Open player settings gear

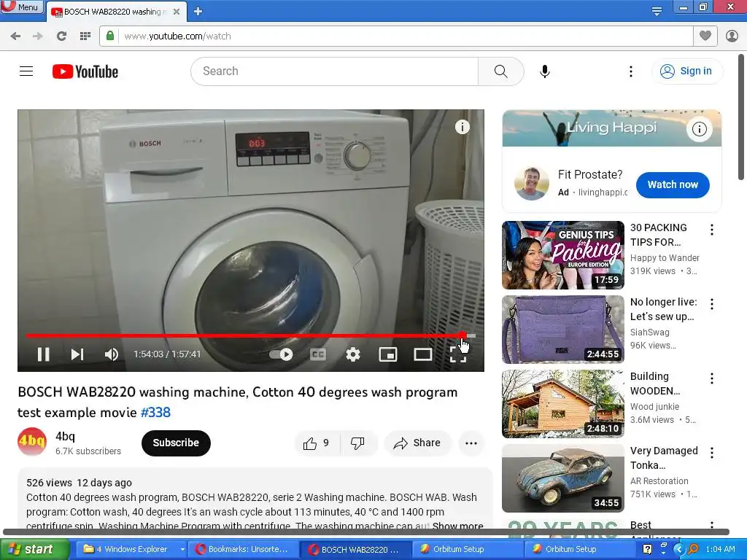352,354
